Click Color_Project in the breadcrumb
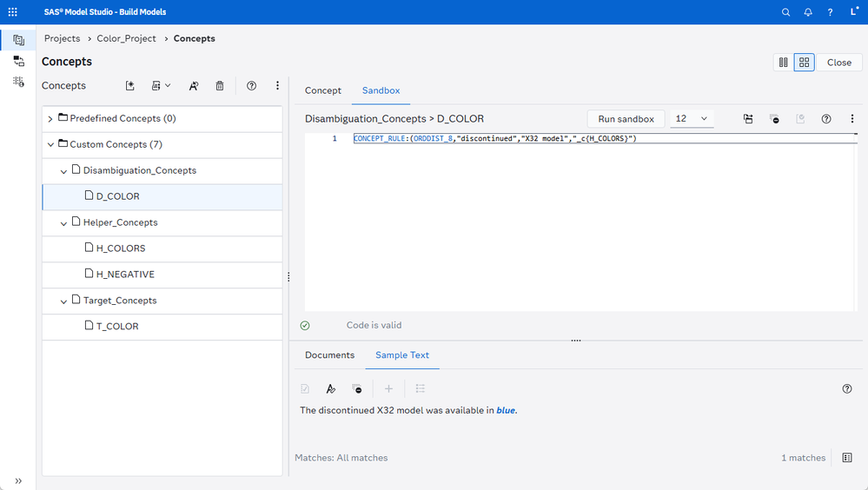The width and height of the screenshot is (868, 490). (126, 38)
